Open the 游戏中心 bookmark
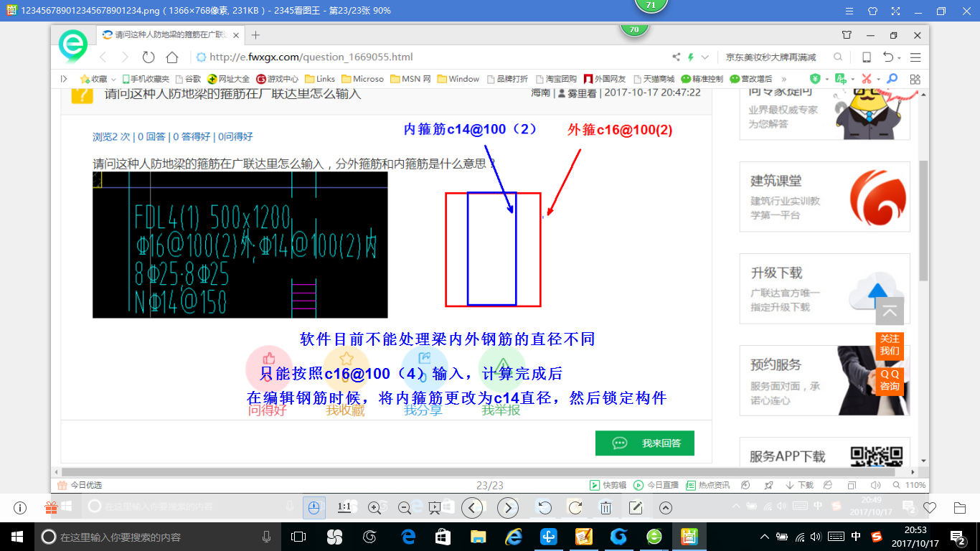The image size is (980, 551). 278,79
